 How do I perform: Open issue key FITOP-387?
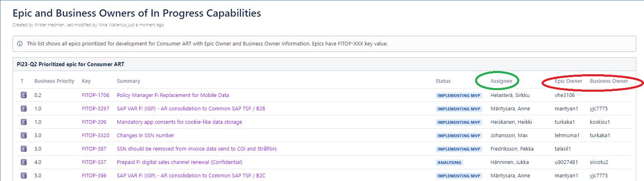pos(94,149)
